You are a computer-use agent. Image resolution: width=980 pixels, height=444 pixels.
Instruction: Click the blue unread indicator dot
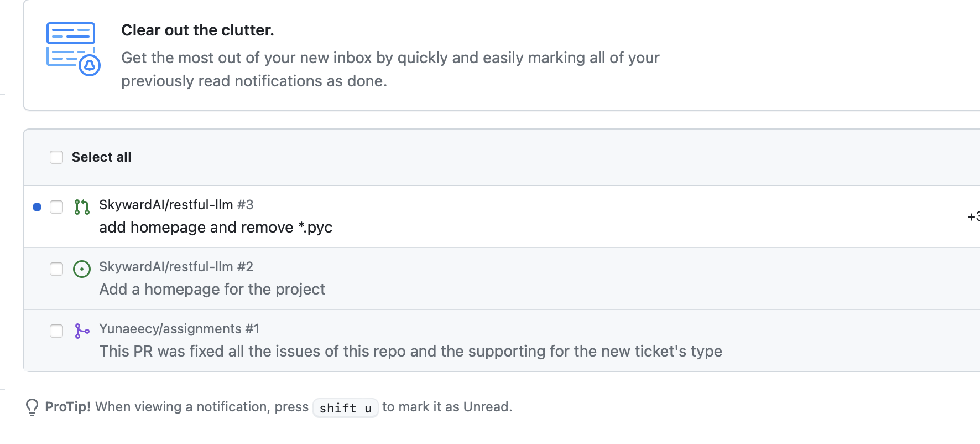tap(37, 207)
